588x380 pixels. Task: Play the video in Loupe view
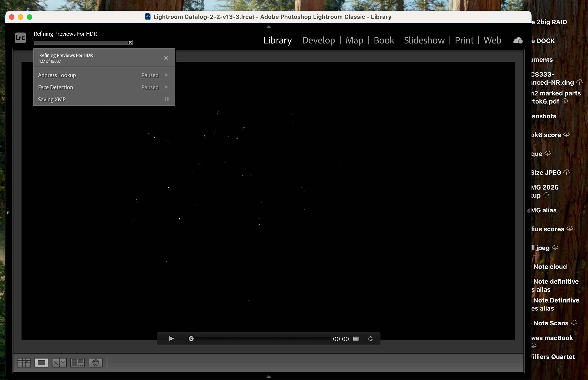[x=171, y=339]
